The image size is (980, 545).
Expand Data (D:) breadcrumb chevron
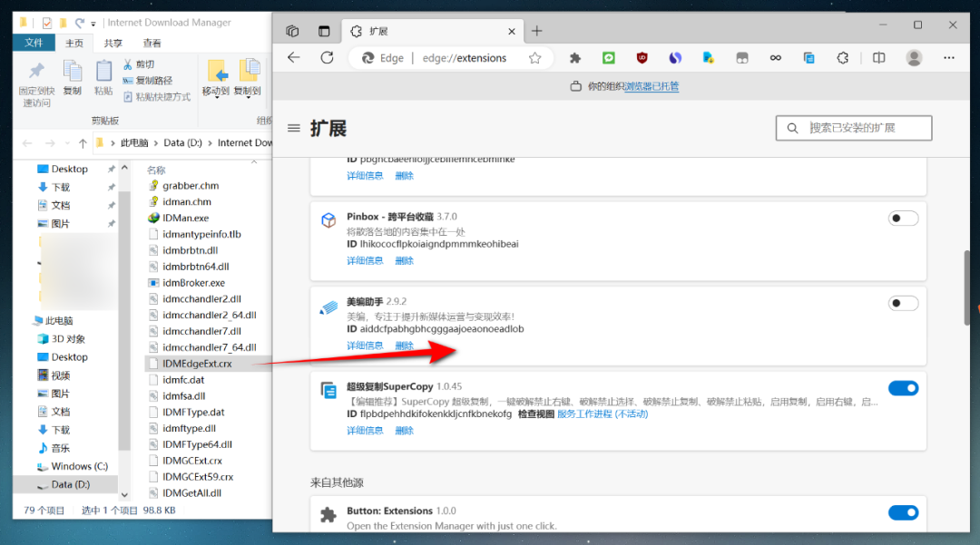tap(210, 143)
